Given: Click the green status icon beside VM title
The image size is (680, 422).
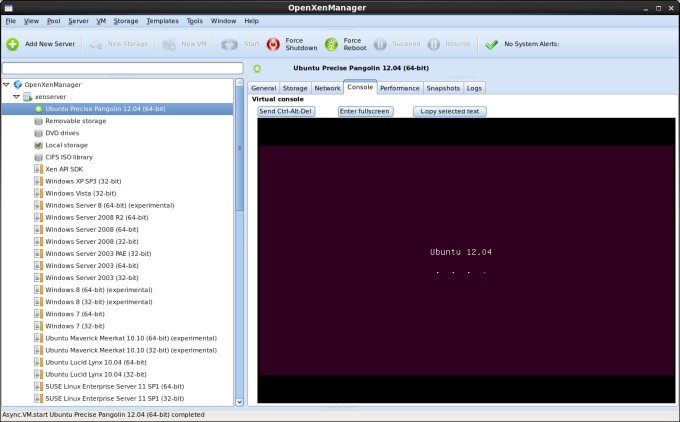Looking at the screenshot, I should pos(257,69).
